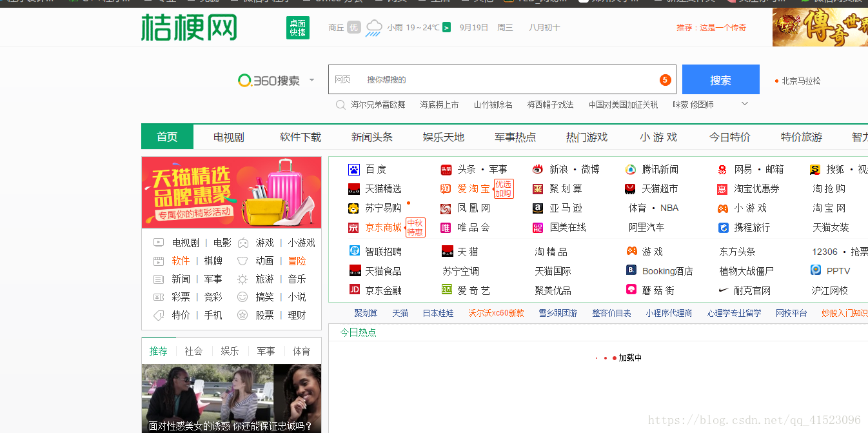Click the green 桌面快捷 button
Viewport: 868px width, 433px height.
[298, 28]
